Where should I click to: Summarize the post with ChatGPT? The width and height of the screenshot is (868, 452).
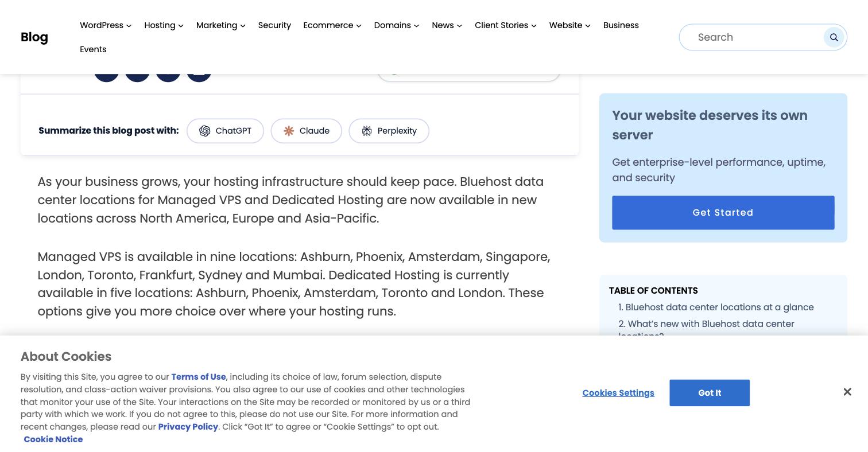tap(225, 131)
